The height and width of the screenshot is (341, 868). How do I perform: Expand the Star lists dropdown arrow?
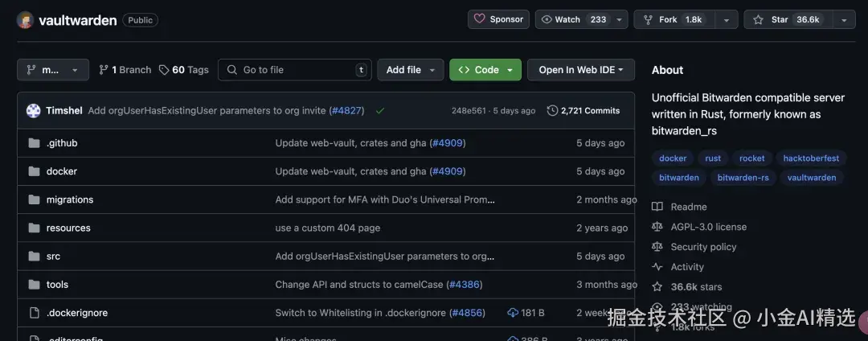pos(844,19)
